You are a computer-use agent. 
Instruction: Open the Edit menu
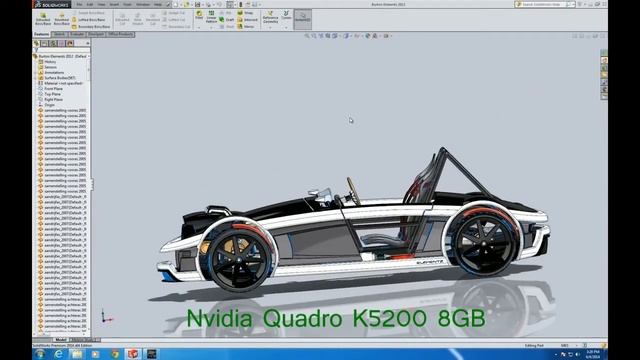[90, 4]
